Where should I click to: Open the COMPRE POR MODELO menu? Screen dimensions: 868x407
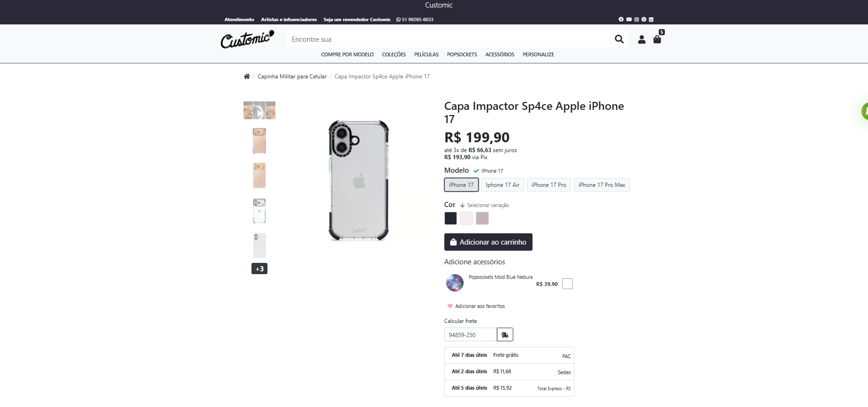[x=347, y=54]
